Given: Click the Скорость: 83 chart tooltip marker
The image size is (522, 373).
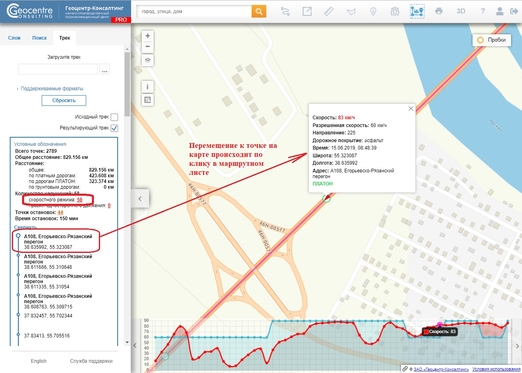Looking at the screenshot, I should tap(440, 332).
